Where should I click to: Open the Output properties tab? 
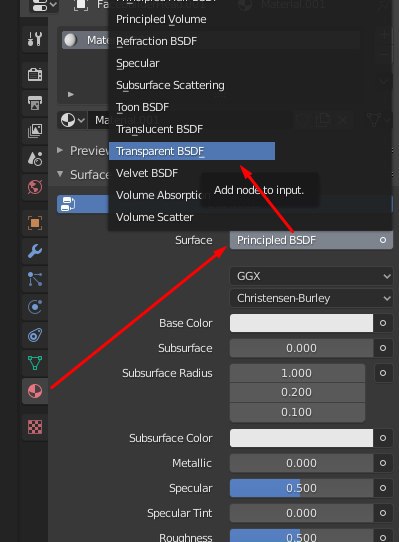click(35, 103)
